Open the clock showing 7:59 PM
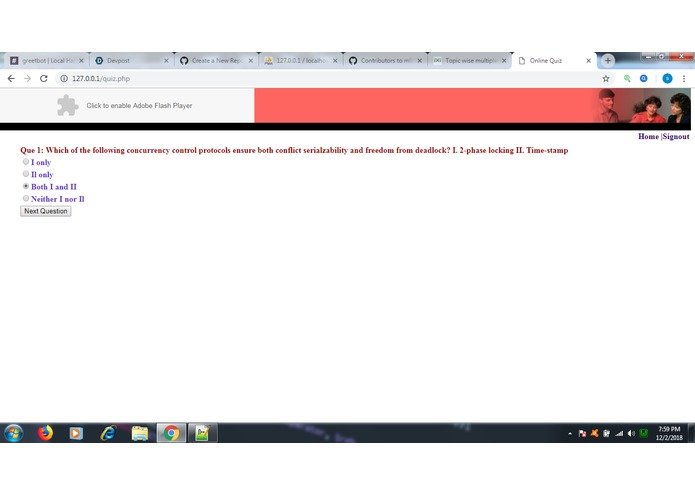This screenshot has width=695, height=494. 669,433
